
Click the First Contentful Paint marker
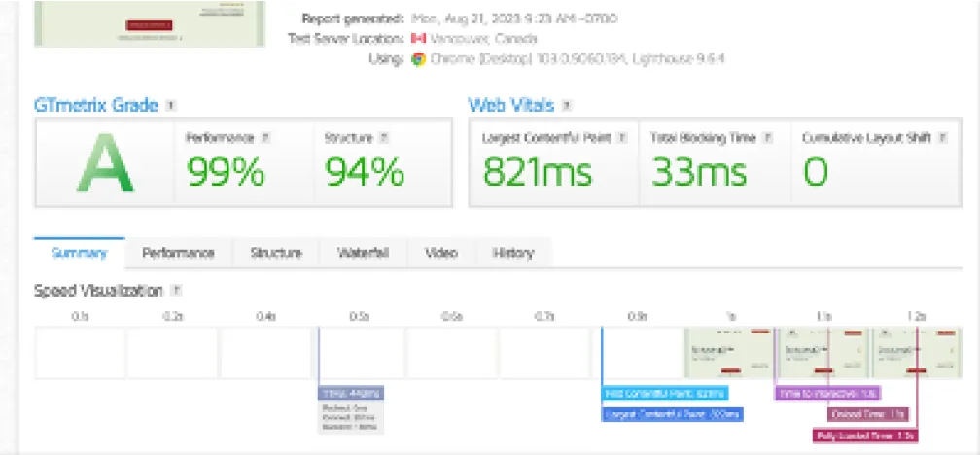[665, 393]
